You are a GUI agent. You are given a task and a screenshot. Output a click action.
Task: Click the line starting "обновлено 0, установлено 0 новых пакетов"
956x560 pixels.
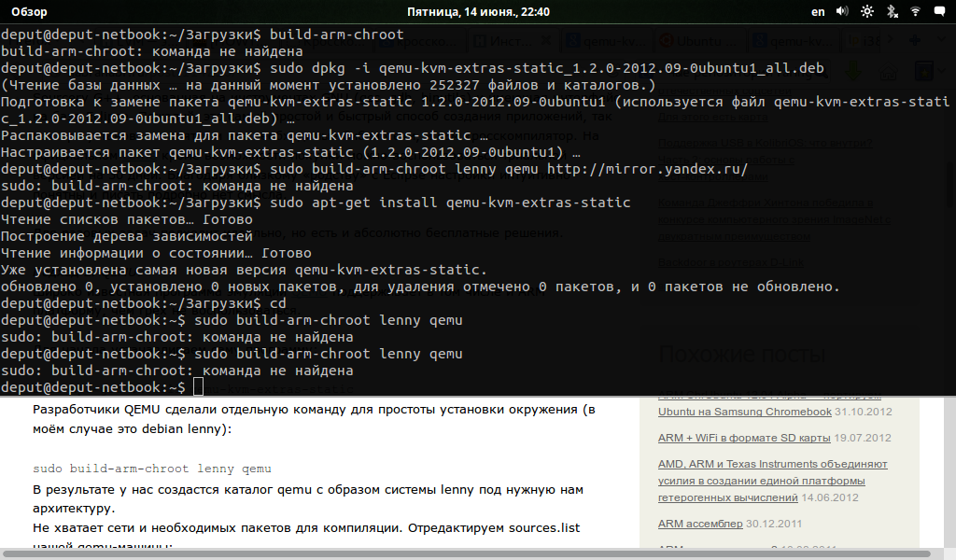(x=421, y=287)
